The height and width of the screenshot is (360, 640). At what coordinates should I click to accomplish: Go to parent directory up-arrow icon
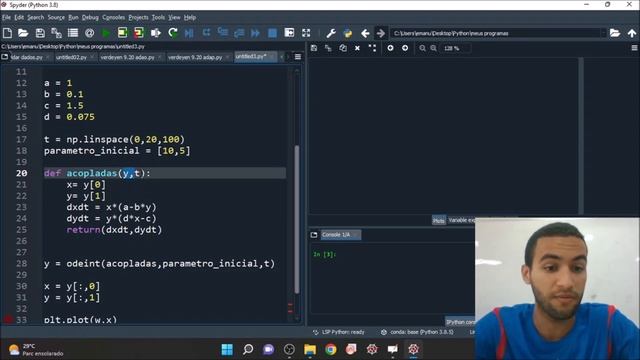(632, 33)
